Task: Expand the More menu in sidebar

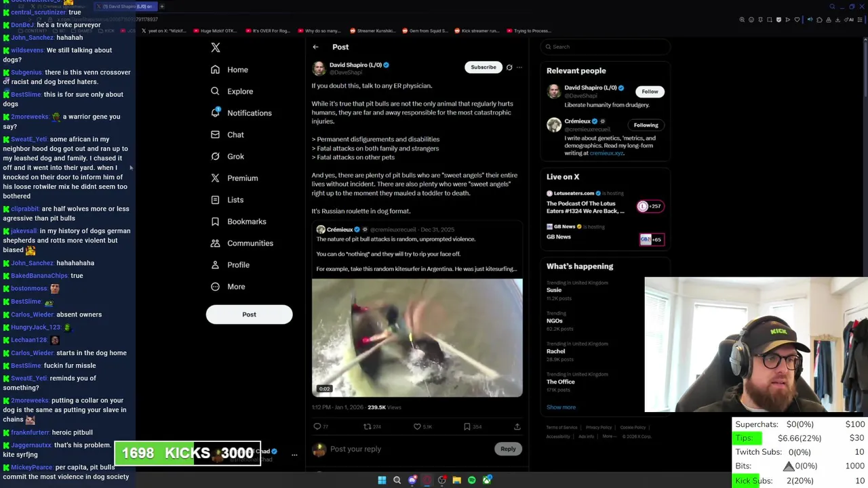Action: point(228,287)
